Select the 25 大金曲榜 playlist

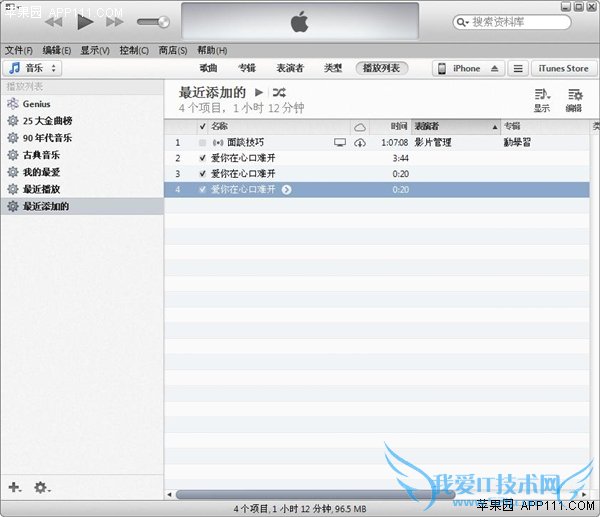(82, 121)
